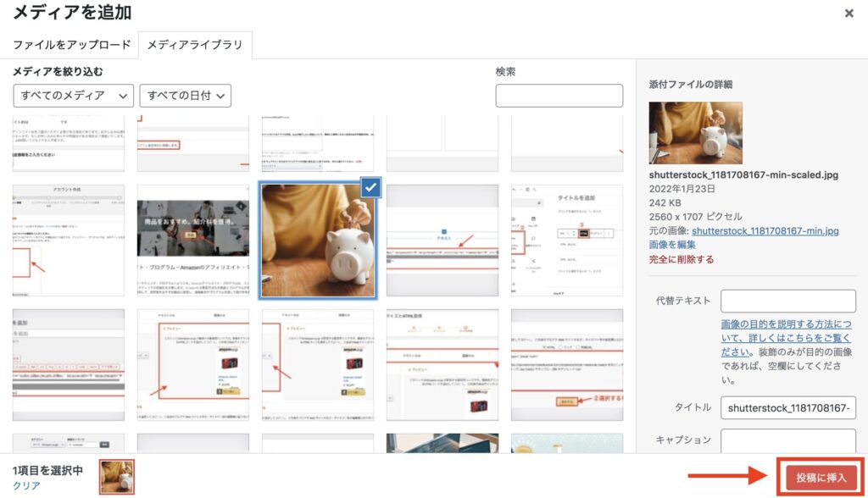Click クリア to clear the selection
This screenshot has height=498, width=868.
point(26,485)
